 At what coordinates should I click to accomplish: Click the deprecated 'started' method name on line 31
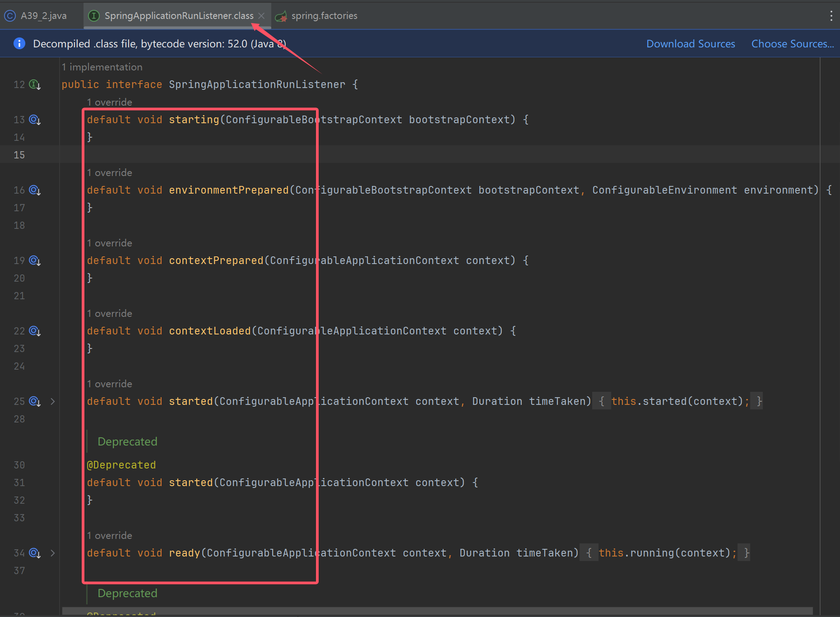[x=191, y=482]
